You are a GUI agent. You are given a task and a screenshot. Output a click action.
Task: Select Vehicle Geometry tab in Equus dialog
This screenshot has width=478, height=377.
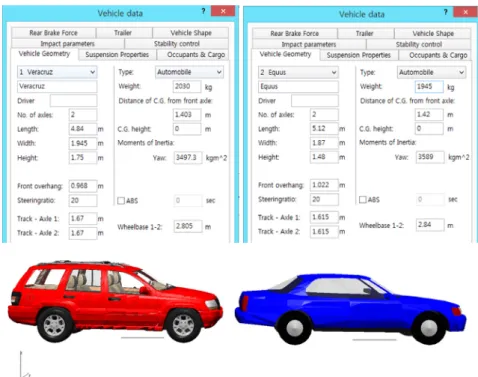[286, 54]
